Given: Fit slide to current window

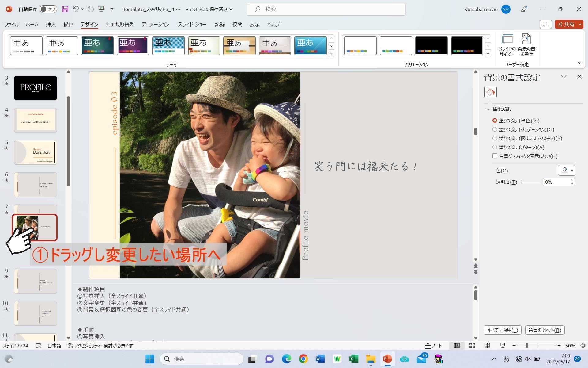Looking at the screenshot, I should click(x=583, y=346).
